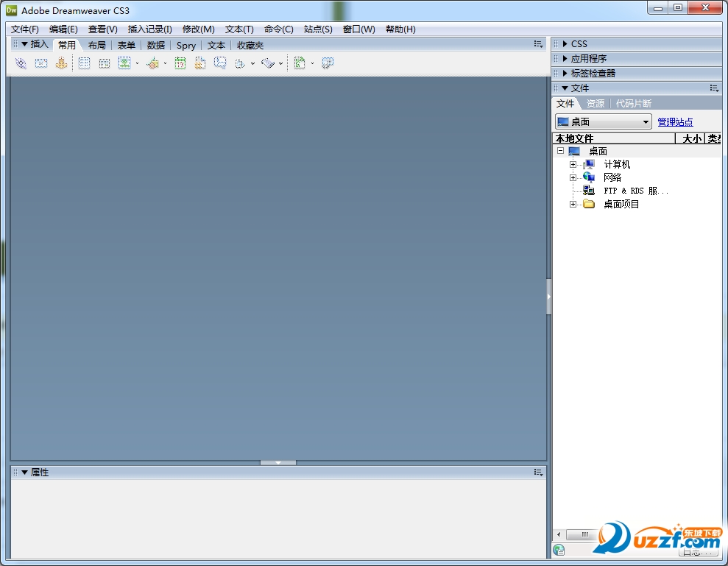Click the horizontal scrollbar left arrow
This screenshot has width=728, height=566.
pos(559,534)
